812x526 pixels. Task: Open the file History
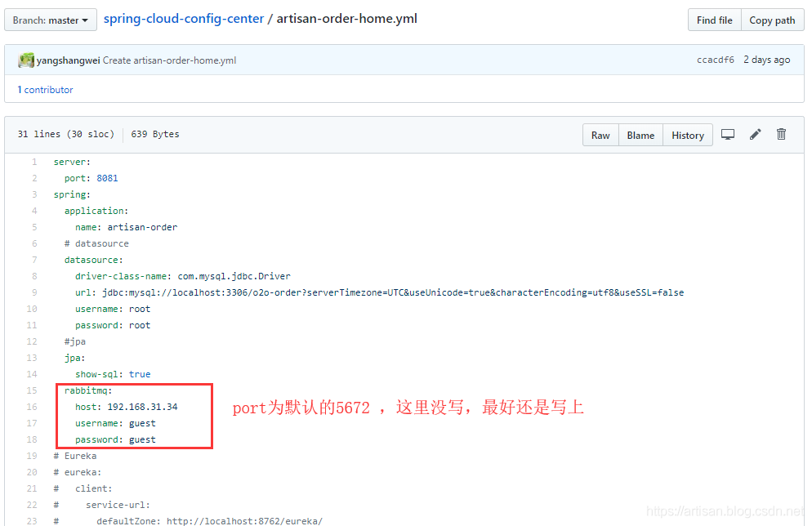[687, 135]
